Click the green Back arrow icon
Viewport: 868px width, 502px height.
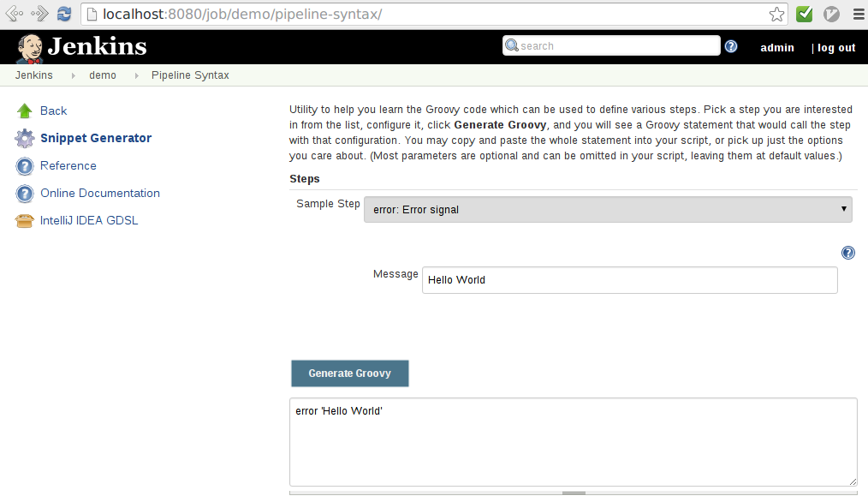click(x=25, y=111)
